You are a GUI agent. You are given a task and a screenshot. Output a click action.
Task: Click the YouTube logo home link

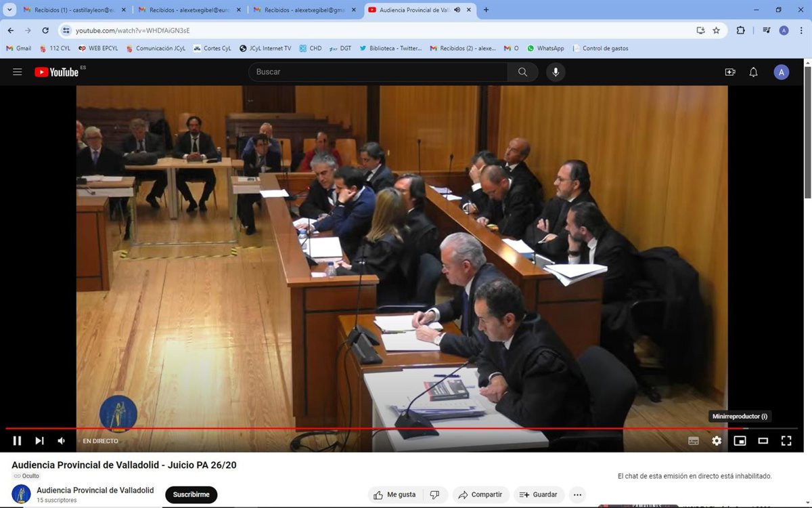point(57,72)
